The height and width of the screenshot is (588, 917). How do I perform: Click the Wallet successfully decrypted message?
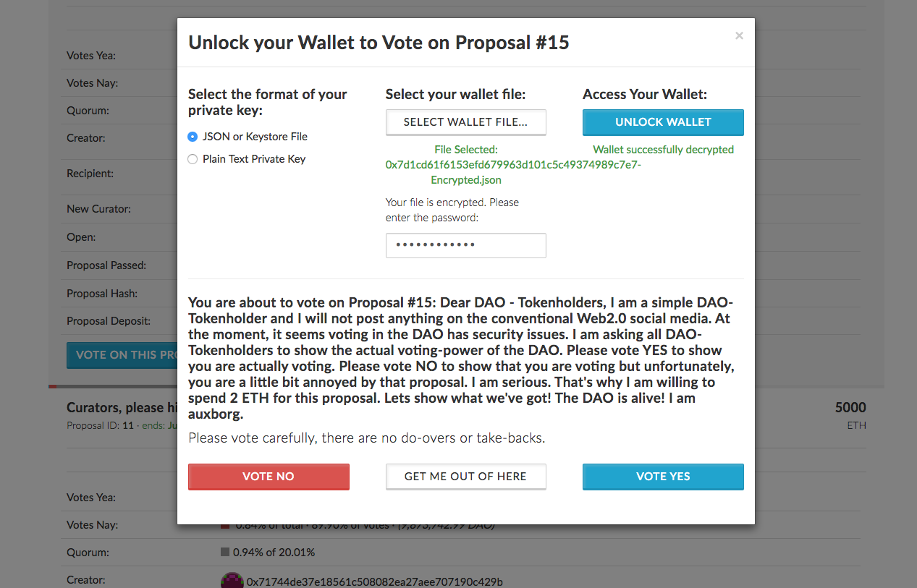click(x=663, y=150)
